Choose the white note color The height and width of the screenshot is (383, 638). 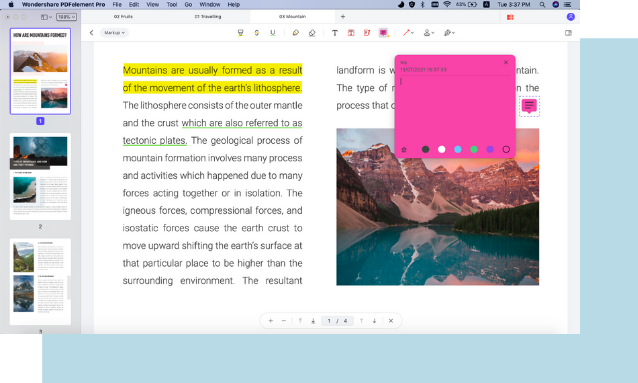click(x=441, y=149)
